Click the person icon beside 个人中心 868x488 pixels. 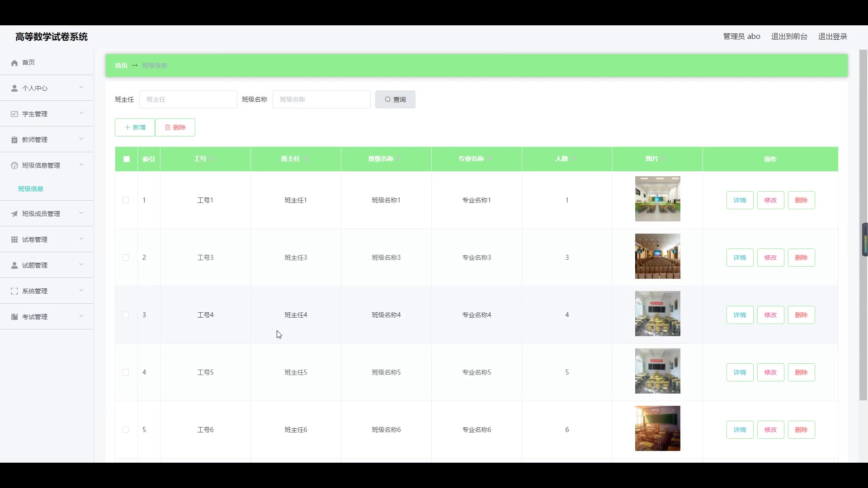pyautogui.click(x=14, y=89)
